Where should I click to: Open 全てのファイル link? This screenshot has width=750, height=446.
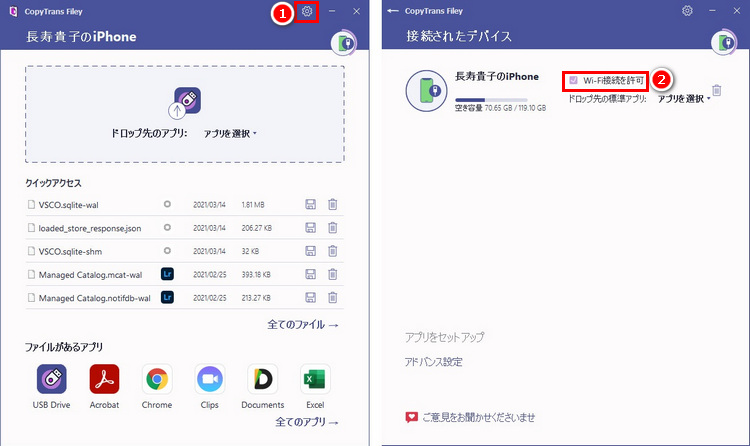(303, 324)
